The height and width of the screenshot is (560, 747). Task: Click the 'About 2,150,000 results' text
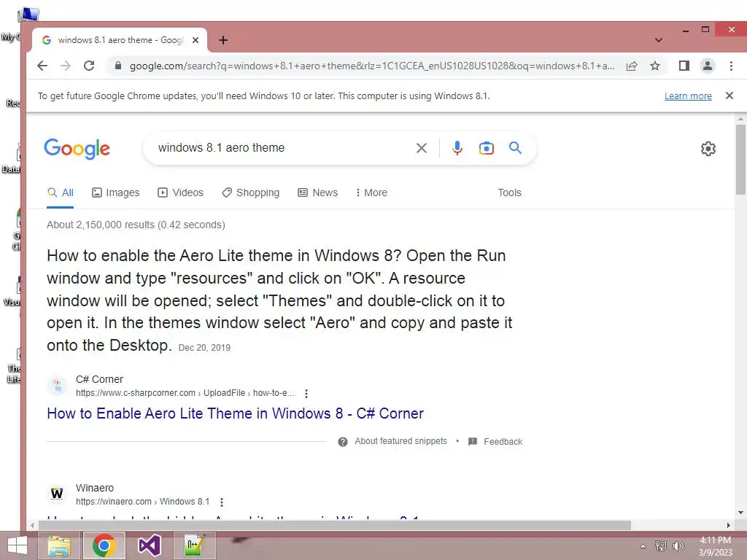click(136, 225)
